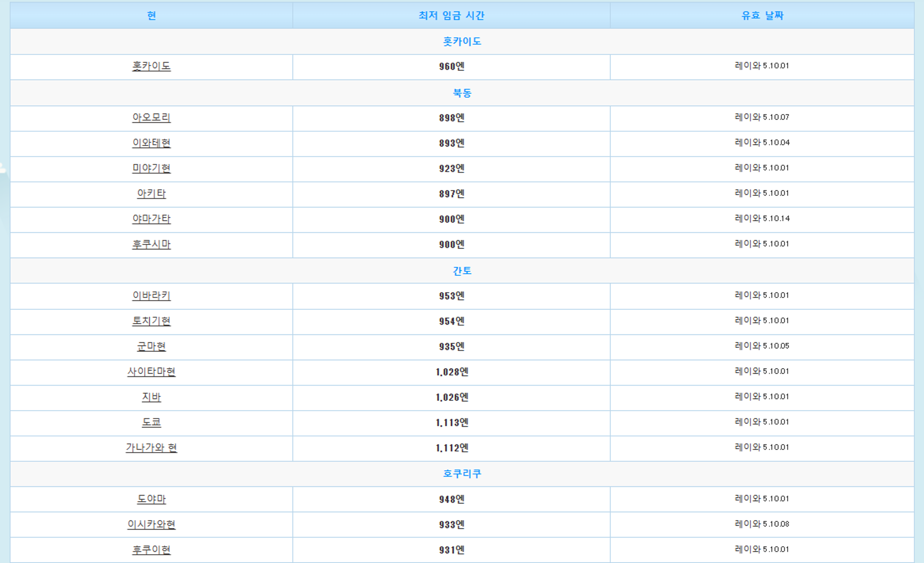Select the 953엔 wage value
Screen dimensions: 924x563
click(x=452, y=296)
